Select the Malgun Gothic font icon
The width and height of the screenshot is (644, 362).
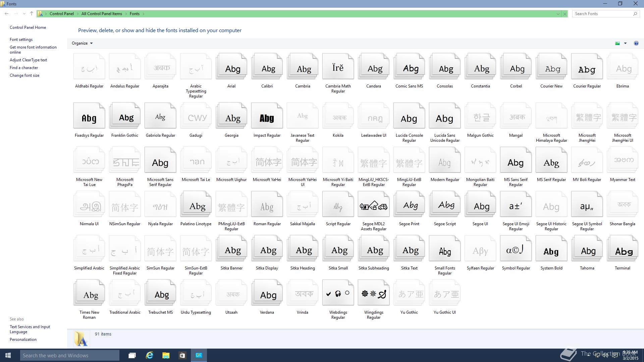480,116
